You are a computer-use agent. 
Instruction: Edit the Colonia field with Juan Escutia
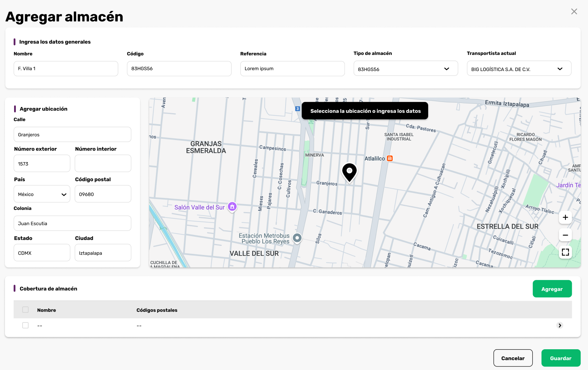tap(73, 223)
